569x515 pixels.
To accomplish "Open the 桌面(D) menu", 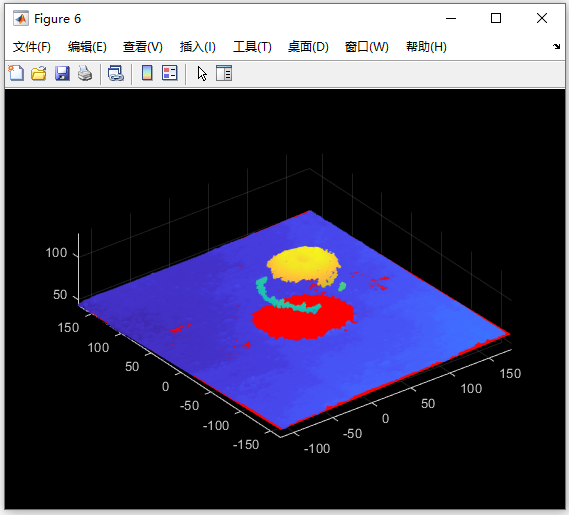I will coord(308,47).
